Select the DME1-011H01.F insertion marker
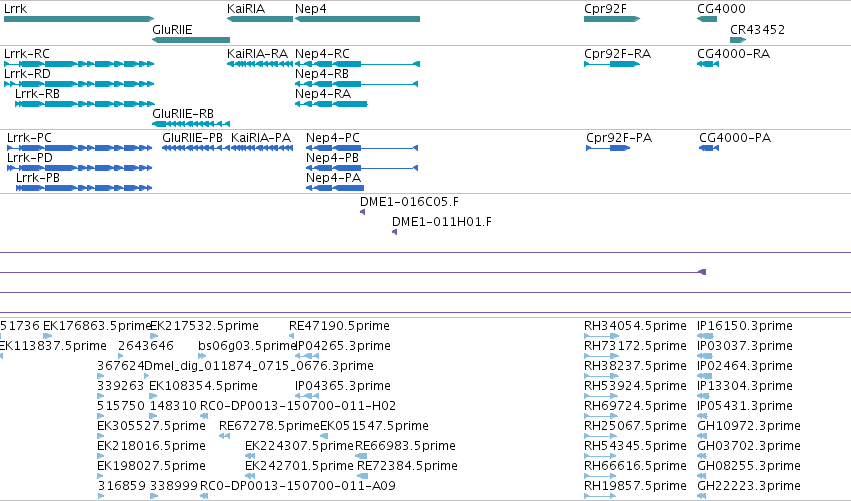 click(x=395, y=232)
